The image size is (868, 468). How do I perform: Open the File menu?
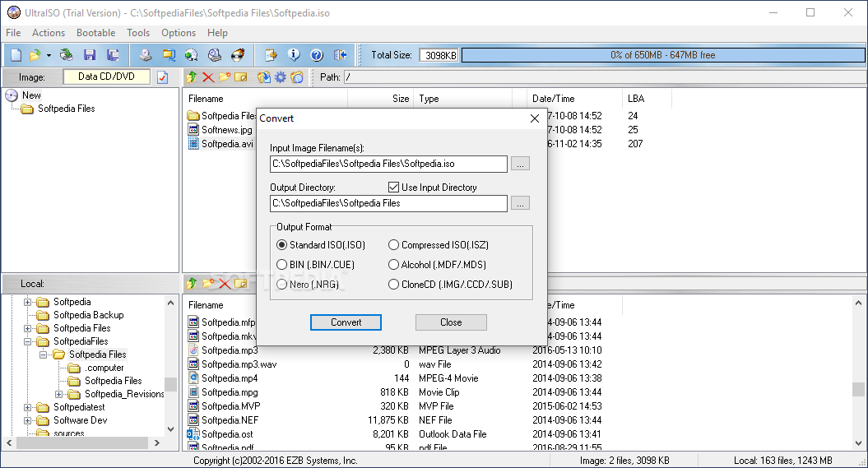pyautogui.click(x=13, y=33)
